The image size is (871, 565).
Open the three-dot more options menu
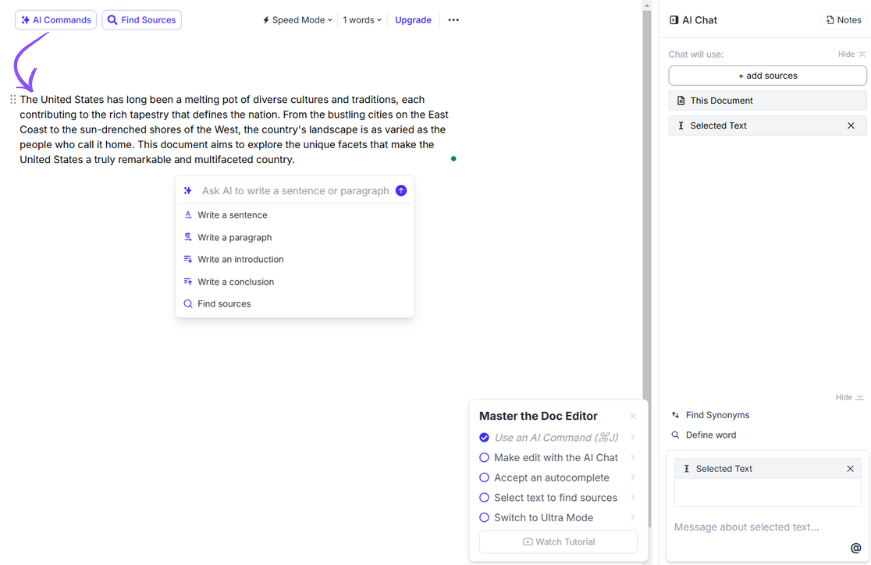(x=453, y=20)
